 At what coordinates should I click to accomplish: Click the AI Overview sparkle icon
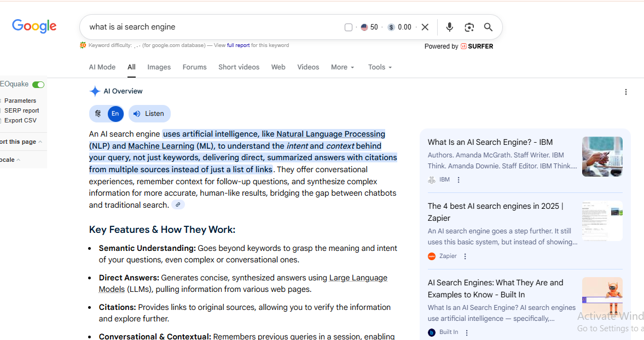95,91
